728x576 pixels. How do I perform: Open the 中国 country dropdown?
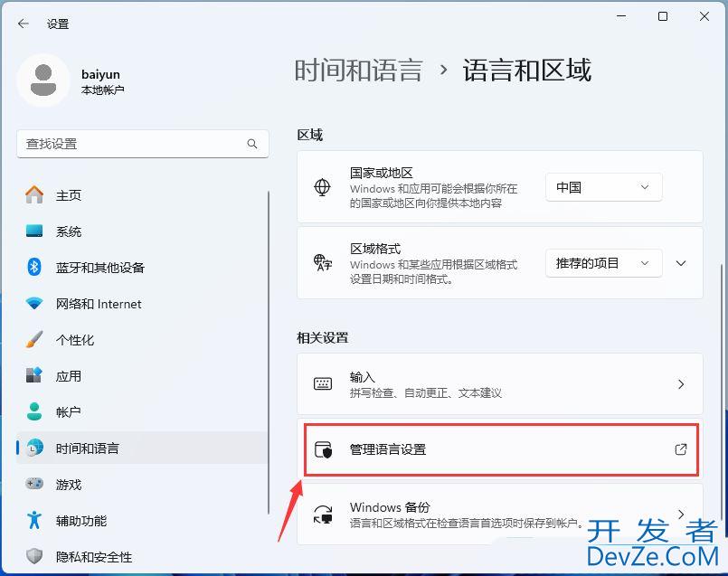pos(603,187)
